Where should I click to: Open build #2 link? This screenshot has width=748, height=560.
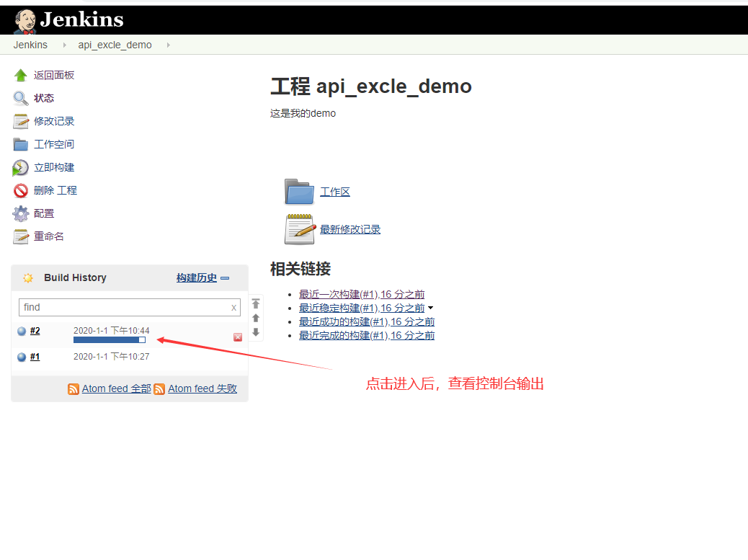pyautogui.click(x=35, y=331)
